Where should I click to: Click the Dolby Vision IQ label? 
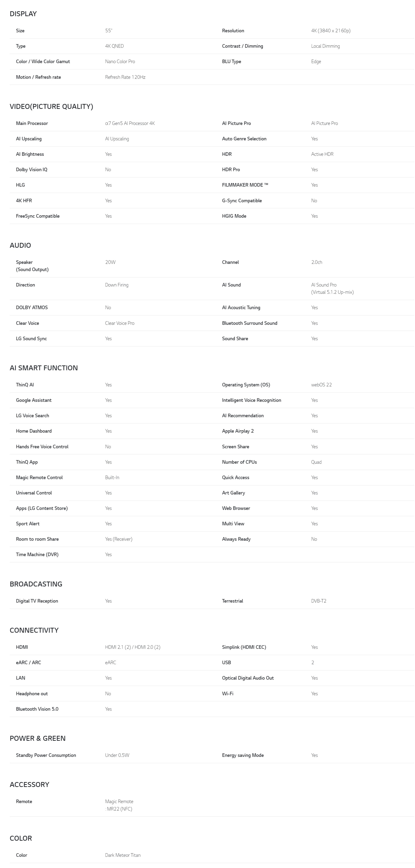(31, 170)
